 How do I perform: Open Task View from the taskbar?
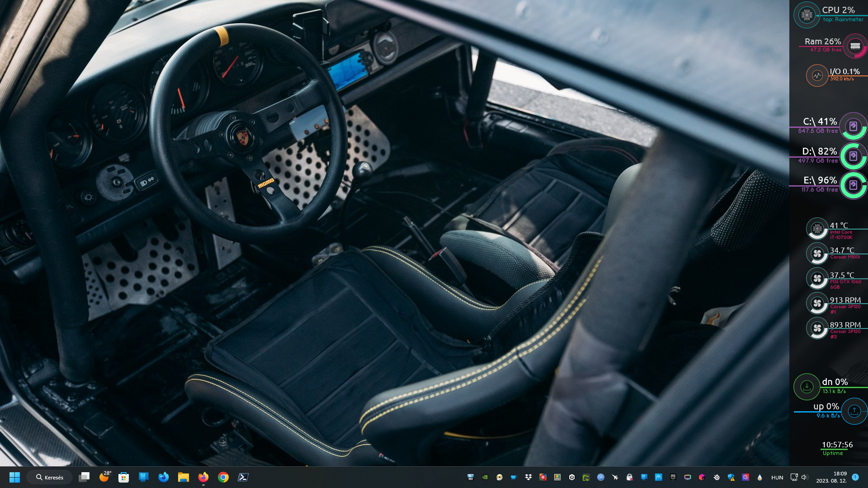pyautogui.click(x=84, y=477)
